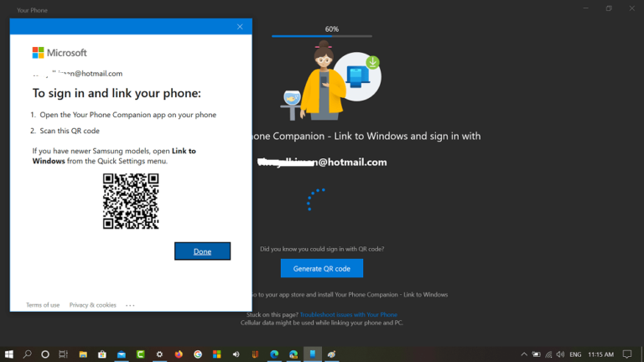644x362 pixels.
Task: Switch the ENG input language
Action: coord(575,354)
